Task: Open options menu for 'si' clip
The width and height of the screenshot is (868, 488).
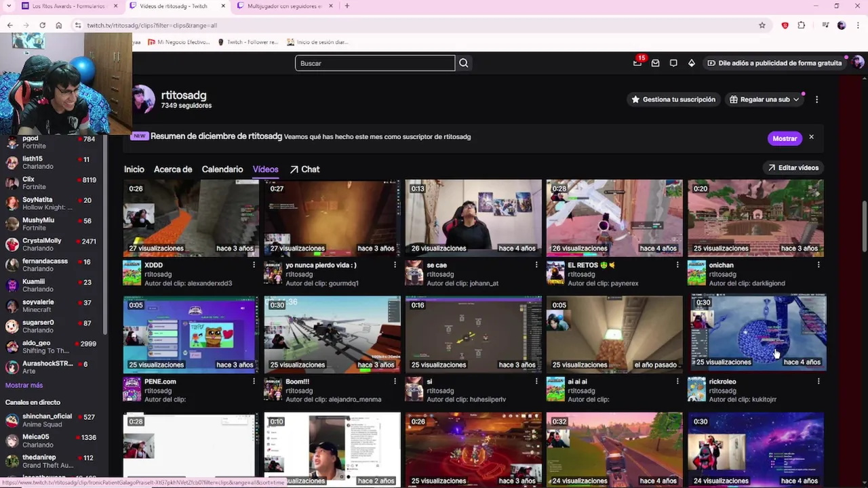Action: tap(536, 382)
